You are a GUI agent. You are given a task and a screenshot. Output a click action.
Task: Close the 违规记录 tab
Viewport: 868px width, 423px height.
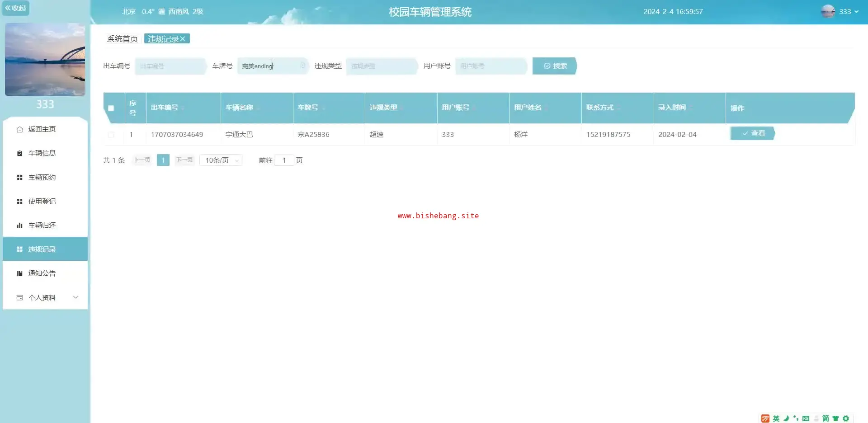tap(183, 39)
